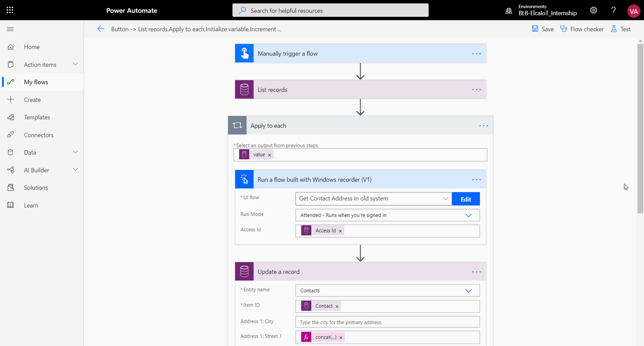The image size is (644, 346).
Task: Click the Access Id input field
Action: (387, 231)
